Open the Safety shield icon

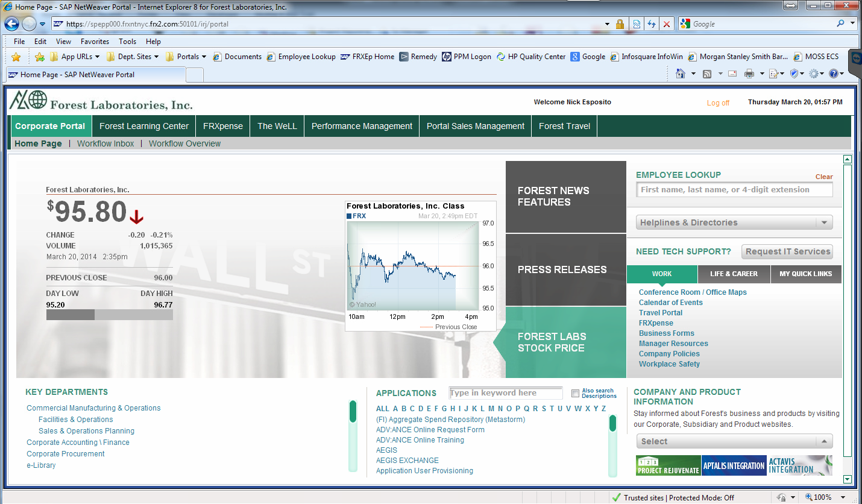point(794,74)
